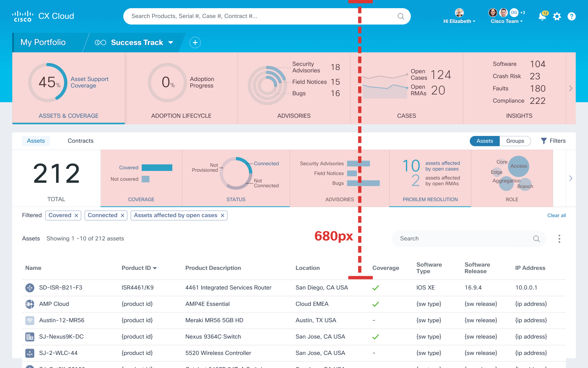Click the Cisco logo
Viewport: 588px width, 368px height.
pos(23,16)
